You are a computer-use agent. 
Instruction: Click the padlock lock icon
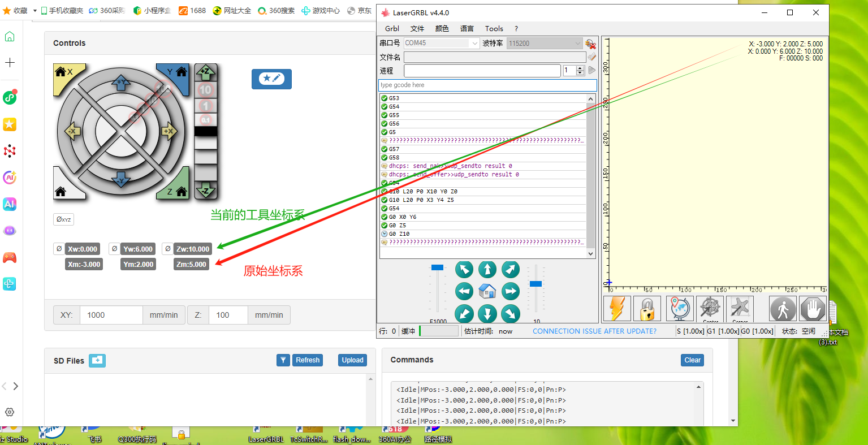(647, 309)
